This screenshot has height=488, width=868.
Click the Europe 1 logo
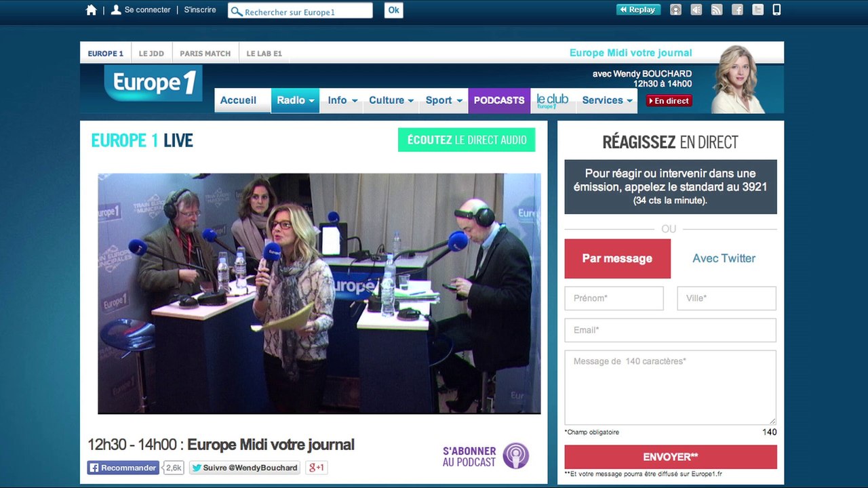pos(153,83)
